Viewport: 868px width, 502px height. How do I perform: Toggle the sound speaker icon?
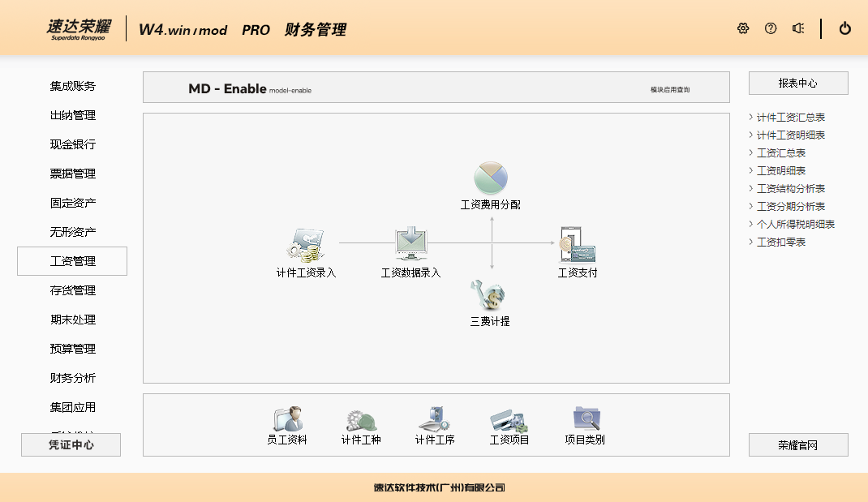pos(798,28)
